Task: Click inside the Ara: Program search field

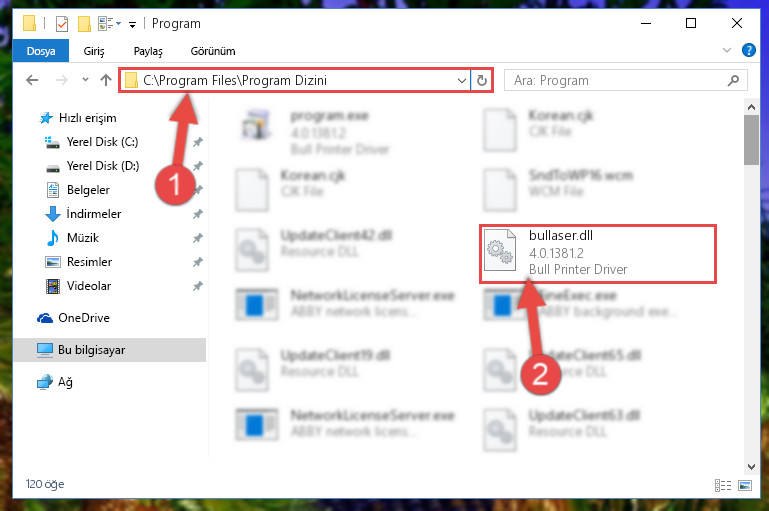Action: pyautogui.click(x=618, y=80)
